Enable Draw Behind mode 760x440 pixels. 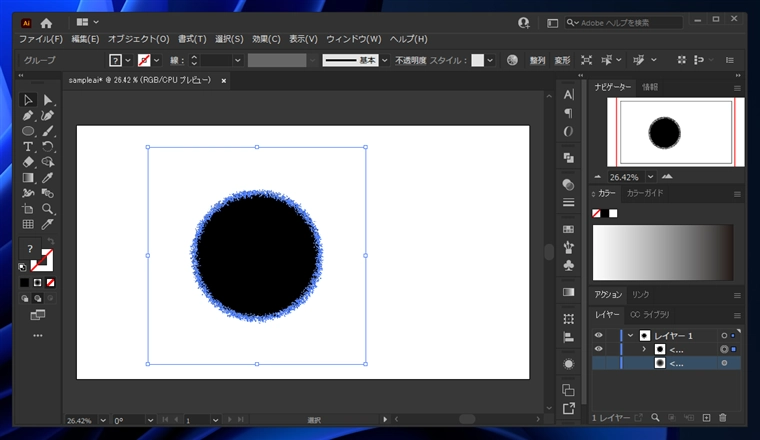click(37, 299)
